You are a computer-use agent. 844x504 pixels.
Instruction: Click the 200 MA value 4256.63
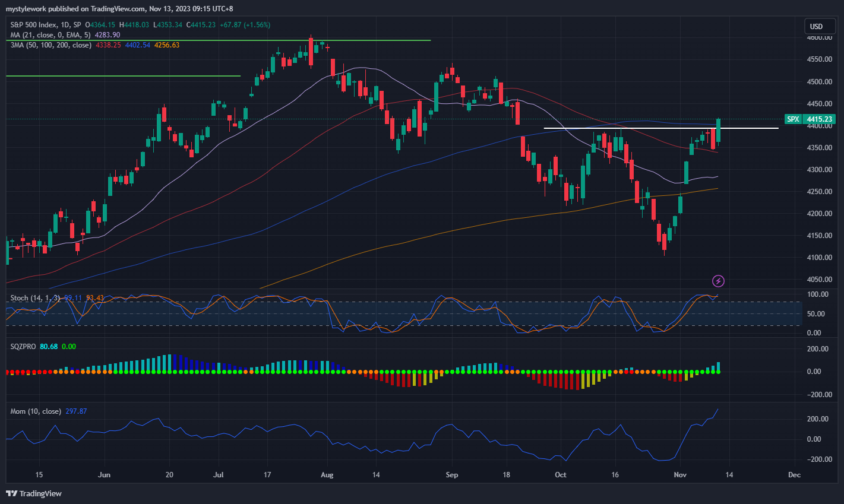pos(167,45)
